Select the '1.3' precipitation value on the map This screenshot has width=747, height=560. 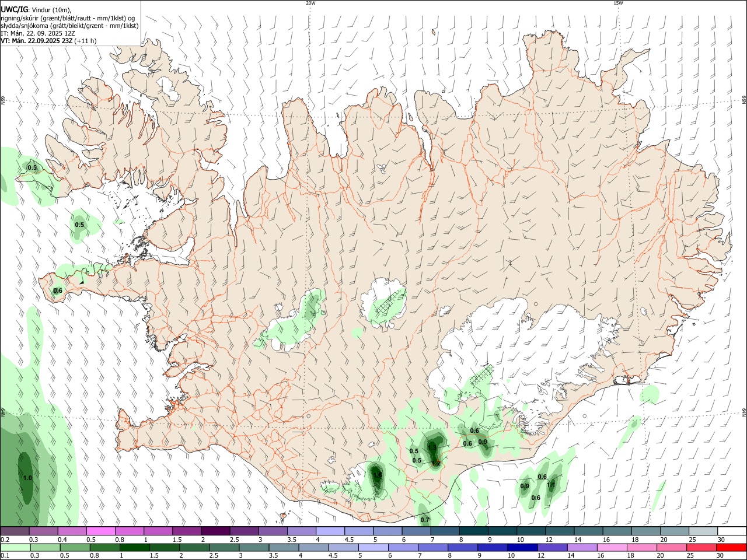(x=432, y=447)
